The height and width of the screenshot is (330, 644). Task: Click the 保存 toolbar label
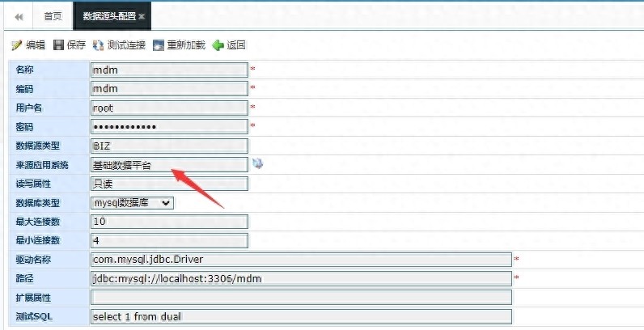(76, 45)
